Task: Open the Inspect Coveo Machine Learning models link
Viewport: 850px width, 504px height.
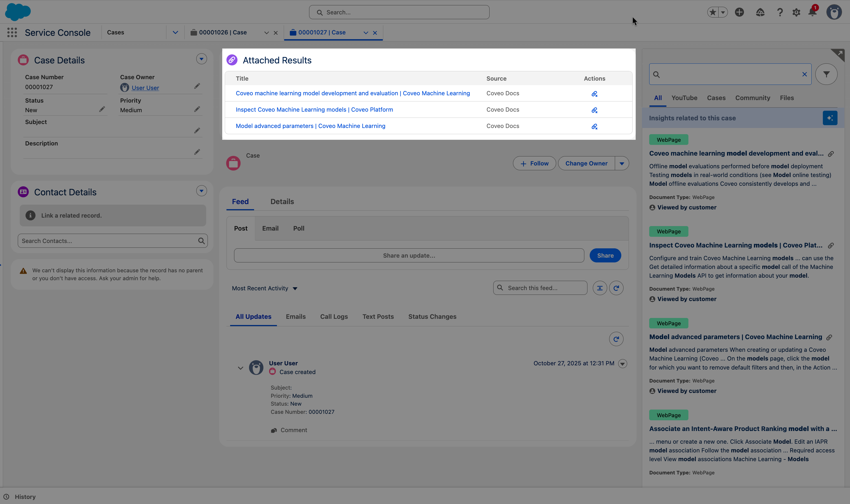Action: point(314,109)
